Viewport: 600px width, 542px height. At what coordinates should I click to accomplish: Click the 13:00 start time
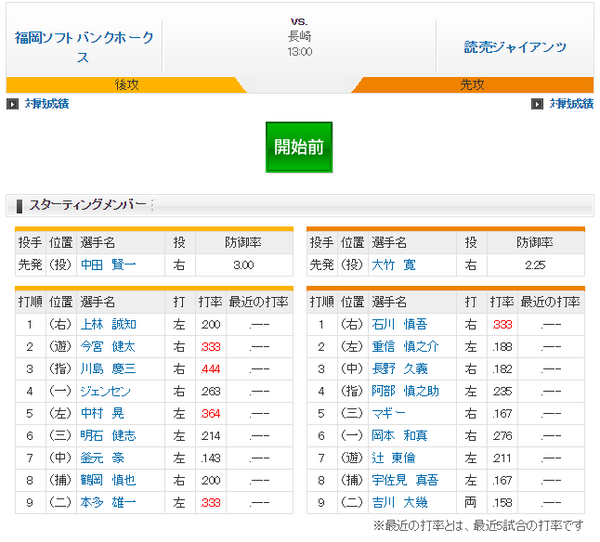click(x=300, y=52)
